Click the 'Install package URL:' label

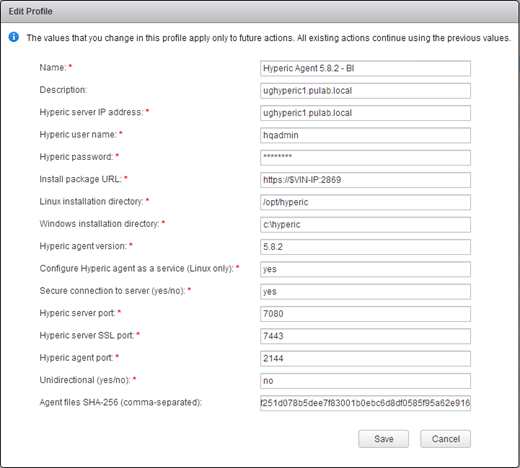tap(81, 179)
